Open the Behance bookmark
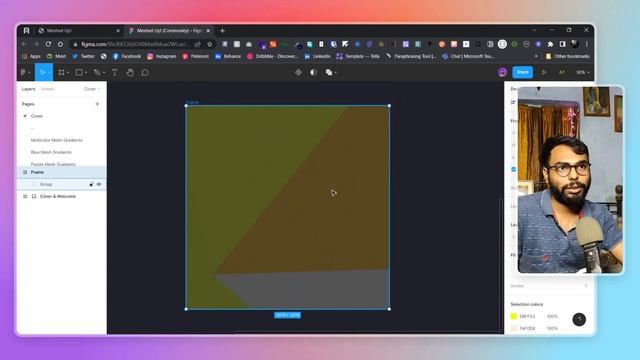This screenshot has width=640, height=360. (228, 56)
